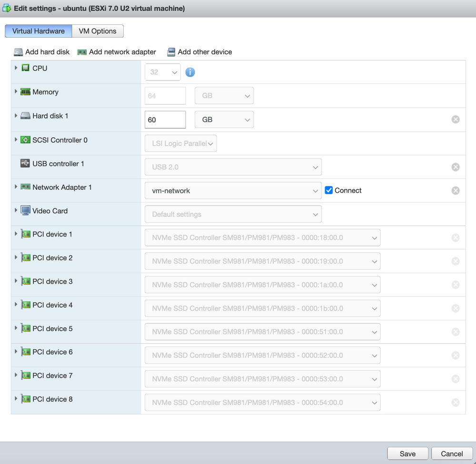Image resolution: width=476 pixels, height=464 pixels.
Task: Click the USB controller 1 icon
Action: [25, 164]
